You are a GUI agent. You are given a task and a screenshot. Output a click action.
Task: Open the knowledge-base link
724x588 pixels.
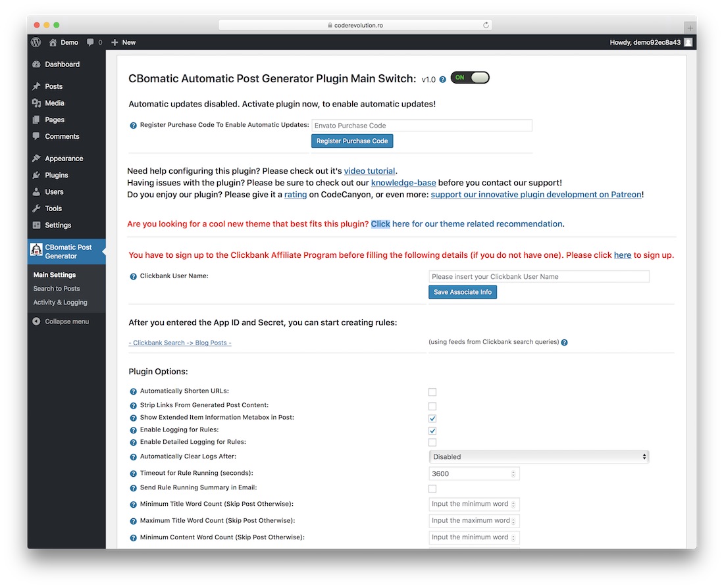click(403, 183)
